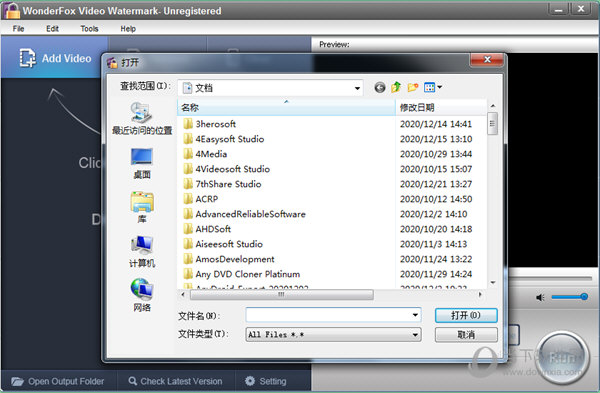Click the Check Latest Version magnifier icon
This screenshot has height=393, width=600.
click(x=132, y=381)
